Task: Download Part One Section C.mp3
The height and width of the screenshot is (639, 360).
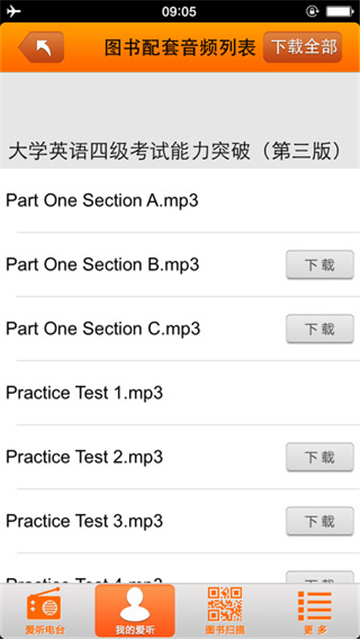Action: pyautogui.click(x=320, y=329)
